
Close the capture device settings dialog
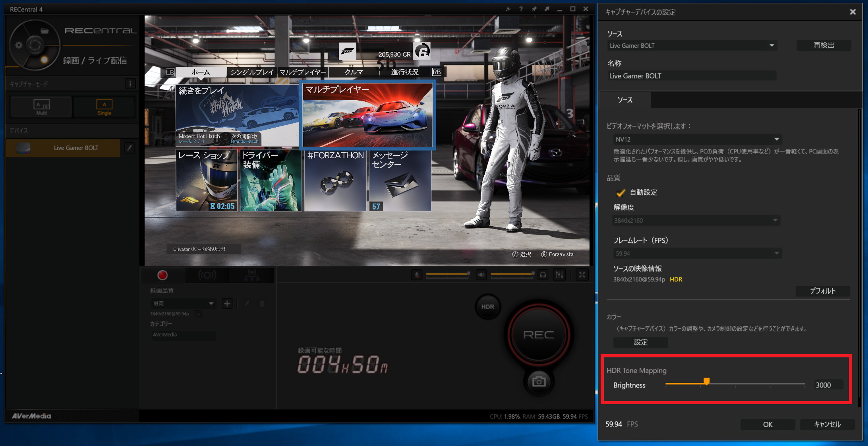coord(853,12)
